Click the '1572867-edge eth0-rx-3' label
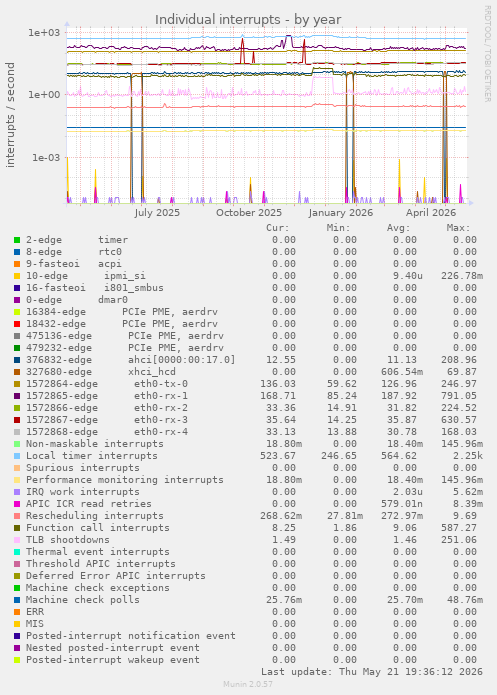497x695 pixels. (x=107, y=419)
